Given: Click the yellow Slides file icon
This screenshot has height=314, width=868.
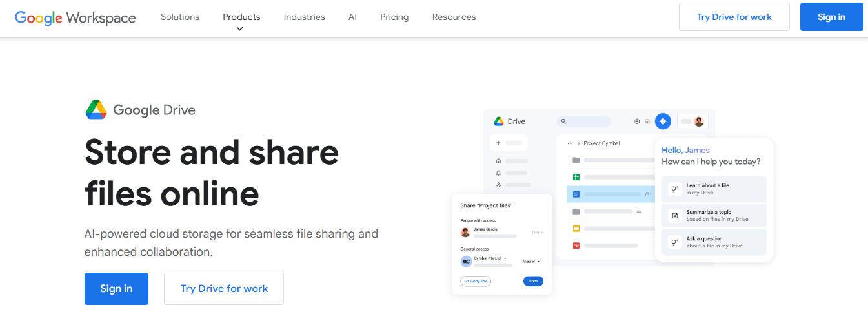Looking at the screenshot, I should (576, 228).
